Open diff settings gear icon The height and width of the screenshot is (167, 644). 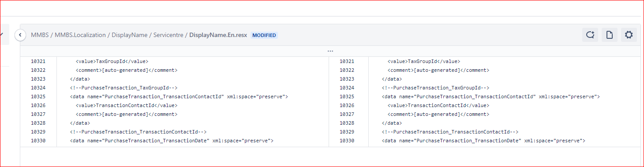(629, 35)
